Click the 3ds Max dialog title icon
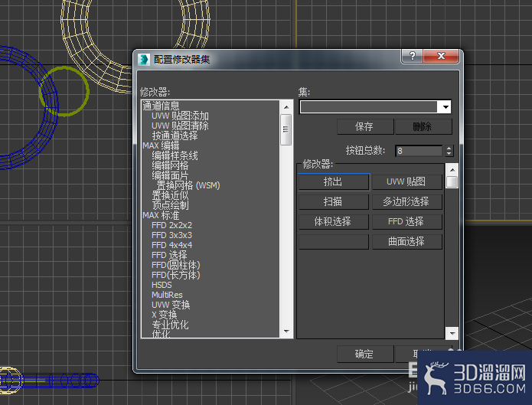The image size is (532, 405). click(x=144, y=60)
